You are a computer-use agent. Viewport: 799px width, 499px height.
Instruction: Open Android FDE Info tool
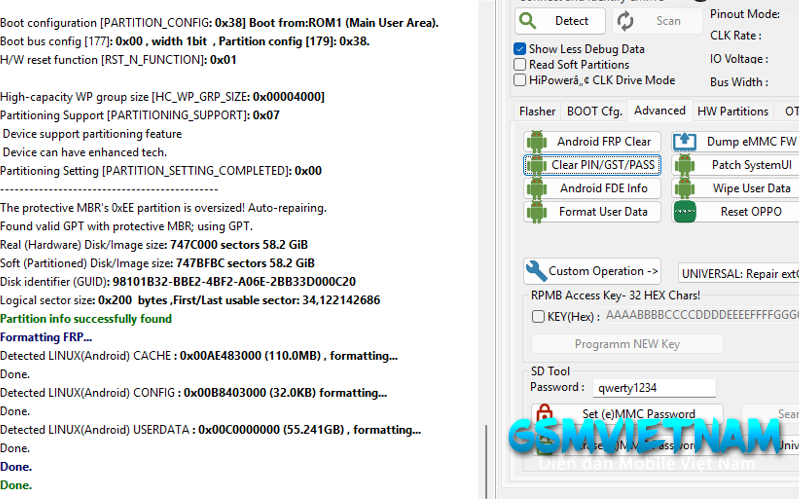tap(591, 188)
